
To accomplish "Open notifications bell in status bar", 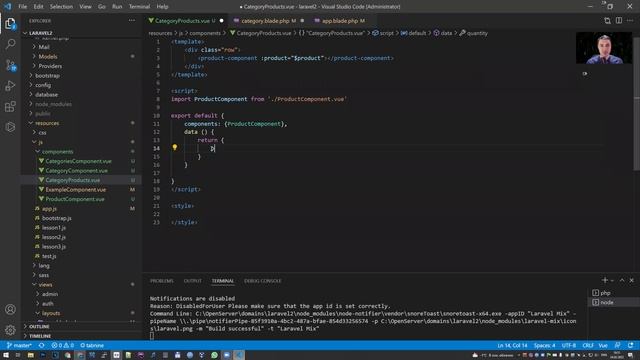I will [x=631, y=345].
